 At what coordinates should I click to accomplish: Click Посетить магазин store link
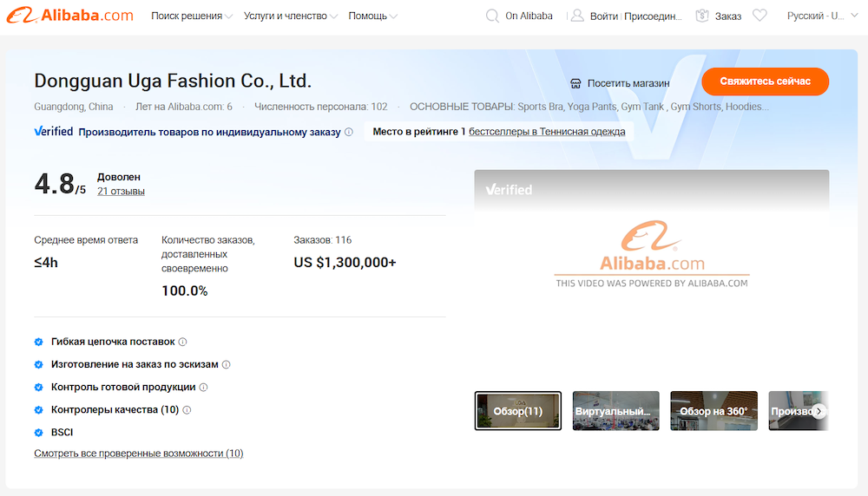coord(620,83)
